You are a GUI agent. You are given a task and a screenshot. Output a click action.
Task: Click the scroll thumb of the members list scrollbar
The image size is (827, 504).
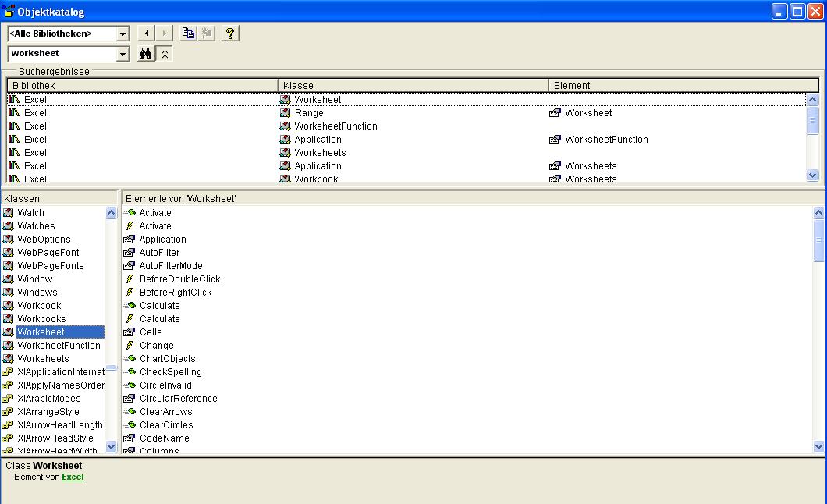[818, 240]
